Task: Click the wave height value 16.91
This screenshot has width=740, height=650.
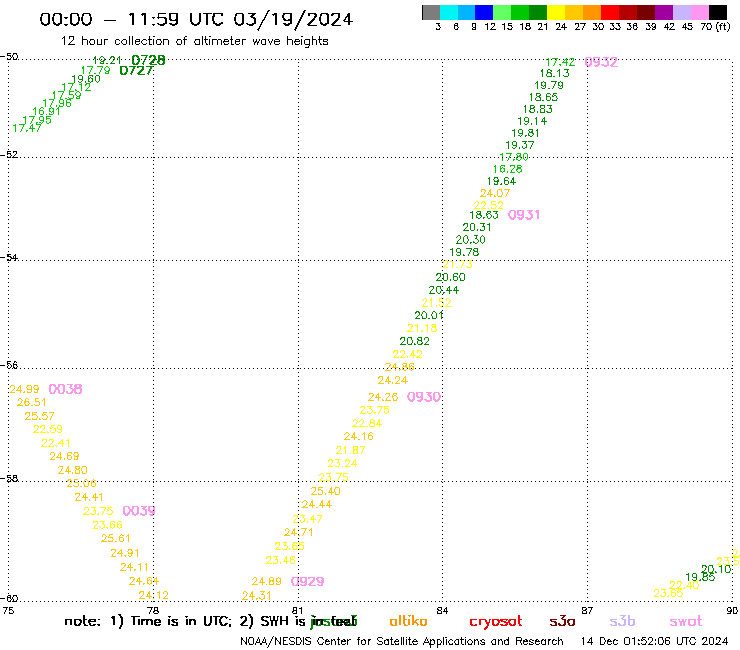Action: click(46, 111)
